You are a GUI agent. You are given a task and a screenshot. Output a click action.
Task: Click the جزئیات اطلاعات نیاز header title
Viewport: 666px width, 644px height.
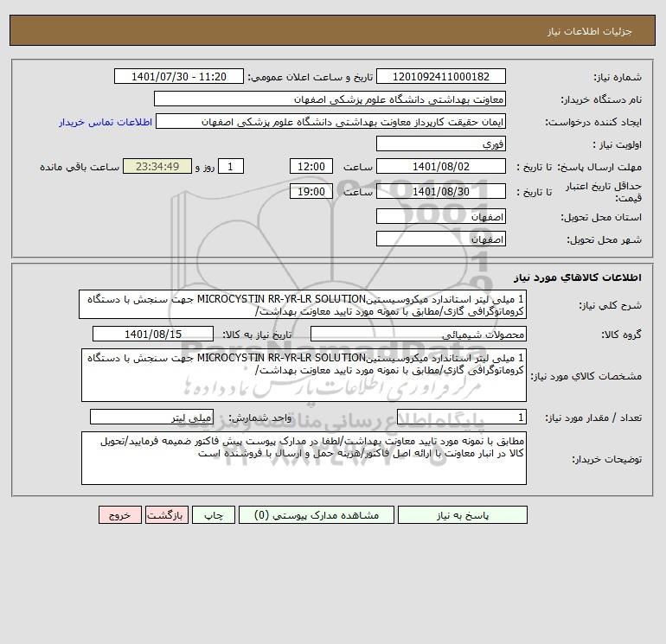coord(590,31)
